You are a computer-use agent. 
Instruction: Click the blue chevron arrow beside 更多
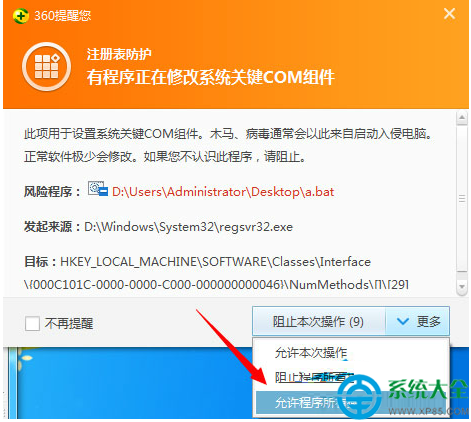403,322
